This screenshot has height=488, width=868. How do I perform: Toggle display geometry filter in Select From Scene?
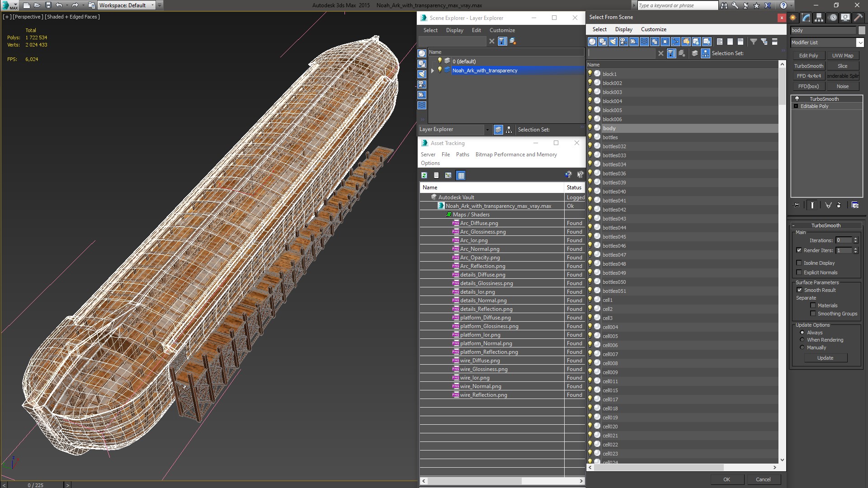(592, 42)
